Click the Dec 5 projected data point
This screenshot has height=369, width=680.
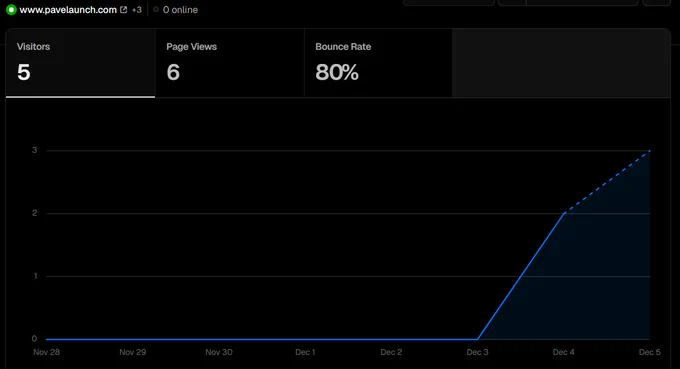(x=650, y=150)
